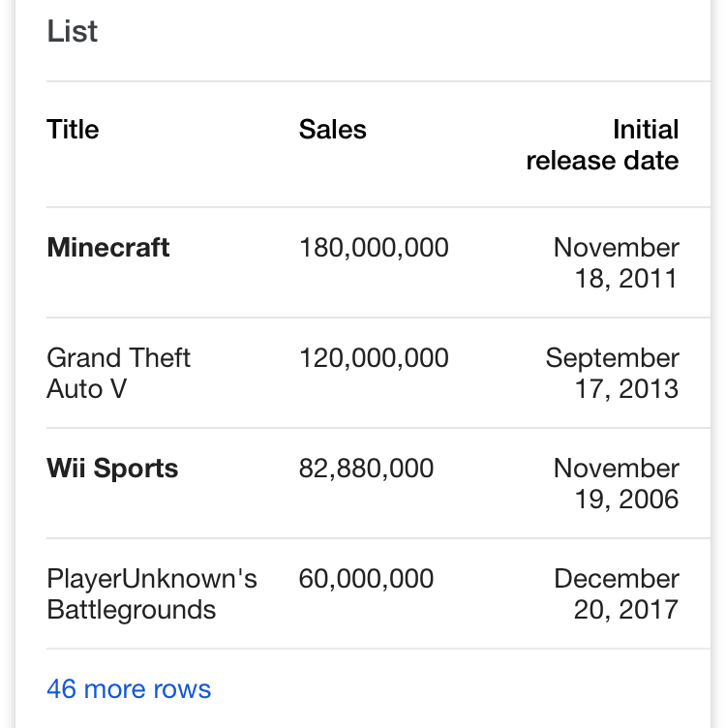The image size is (726, 728).
Task: Open the Minecraft title link
Action: coord(108,248)
